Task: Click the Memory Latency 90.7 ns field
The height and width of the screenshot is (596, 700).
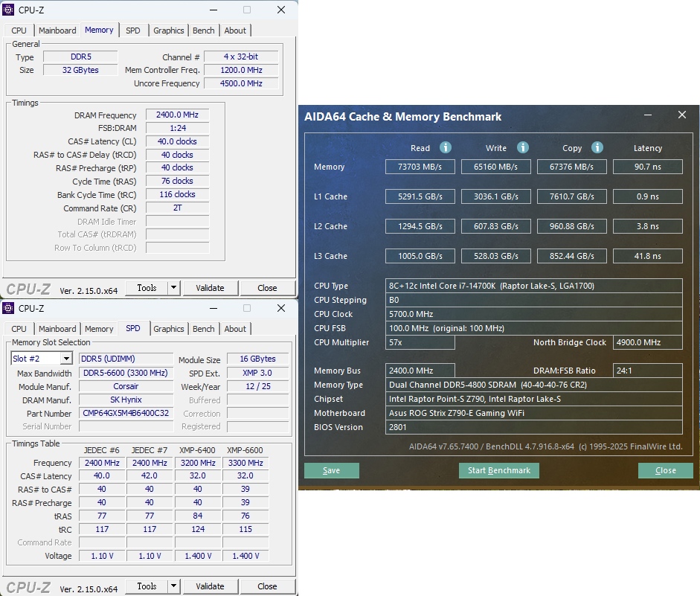Action: [647, 167]
